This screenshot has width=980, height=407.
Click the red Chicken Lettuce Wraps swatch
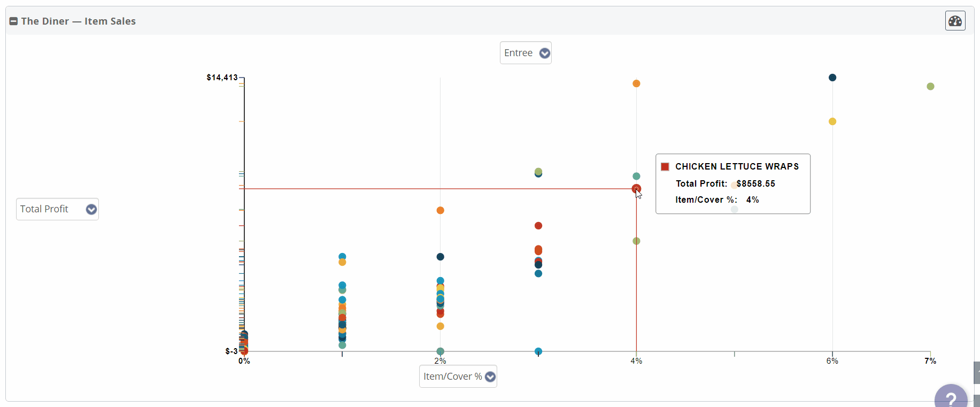(x=665, y=167)
